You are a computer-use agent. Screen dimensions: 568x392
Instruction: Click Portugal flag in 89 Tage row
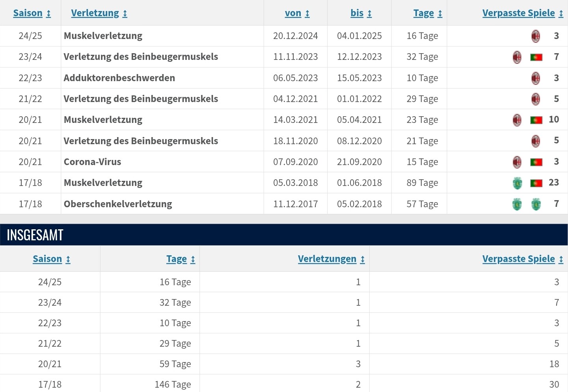pyautogui.click(x=536, y=183)
